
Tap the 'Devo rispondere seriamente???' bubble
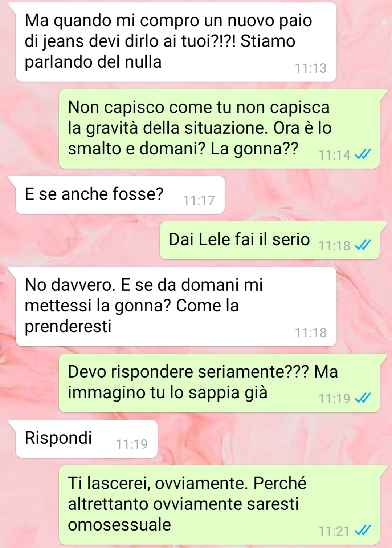[x=219, y=383]
